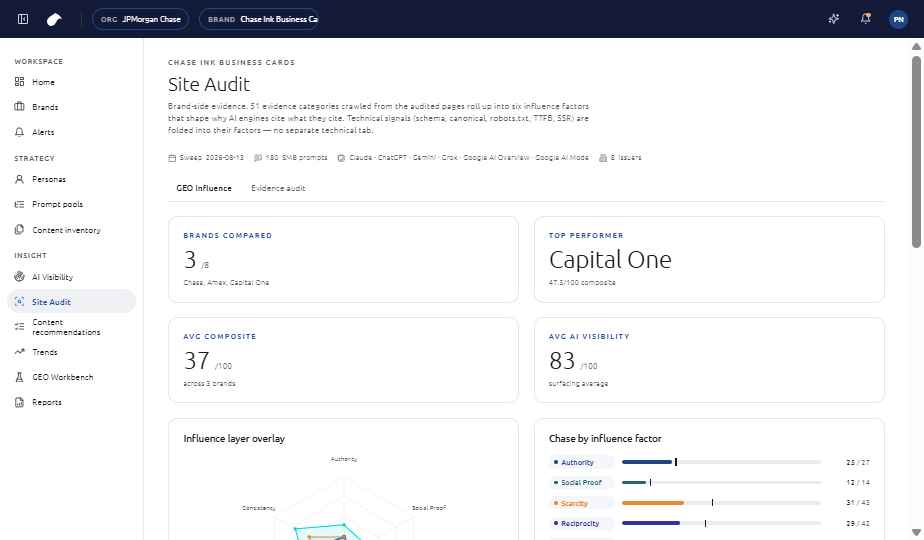This screenshot has height=540, width=924.
Task: Navigate to Personas label
Action: 49,179
